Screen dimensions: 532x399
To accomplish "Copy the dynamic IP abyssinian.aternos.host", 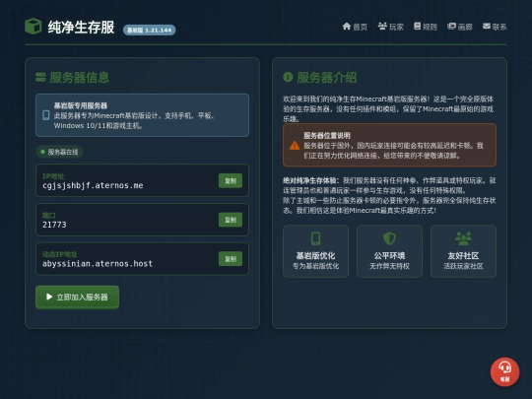I will pos(231,258).
